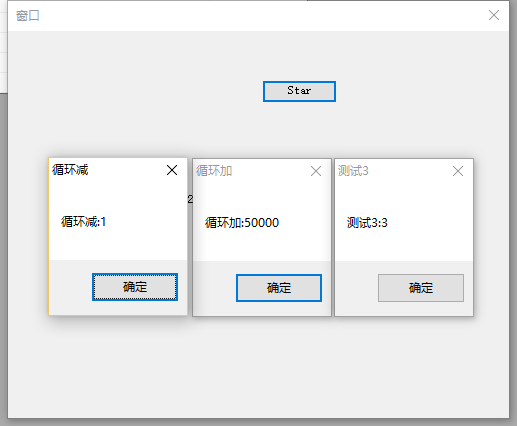
Task: Click the message text 循环减:1
Action: [83, 222]
